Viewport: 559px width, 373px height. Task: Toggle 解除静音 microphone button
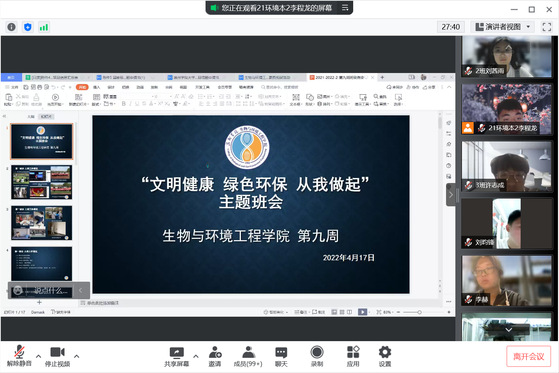pos(19,356)
